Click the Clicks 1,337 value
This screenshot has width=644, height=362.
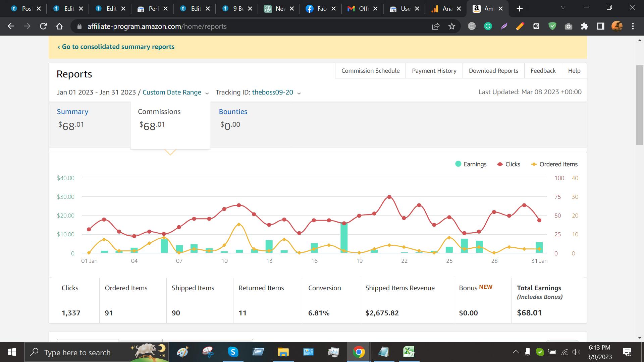[71, 313]
